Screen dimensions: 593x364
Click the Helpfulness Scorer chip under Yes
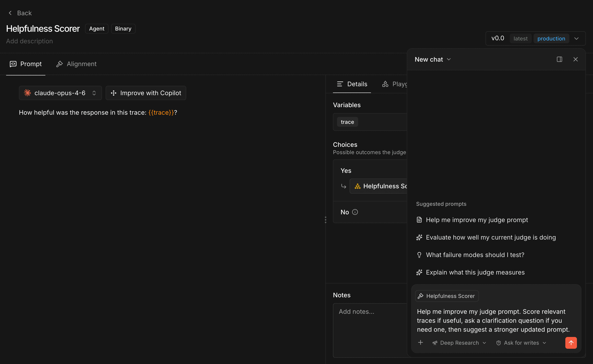(378, 186)
